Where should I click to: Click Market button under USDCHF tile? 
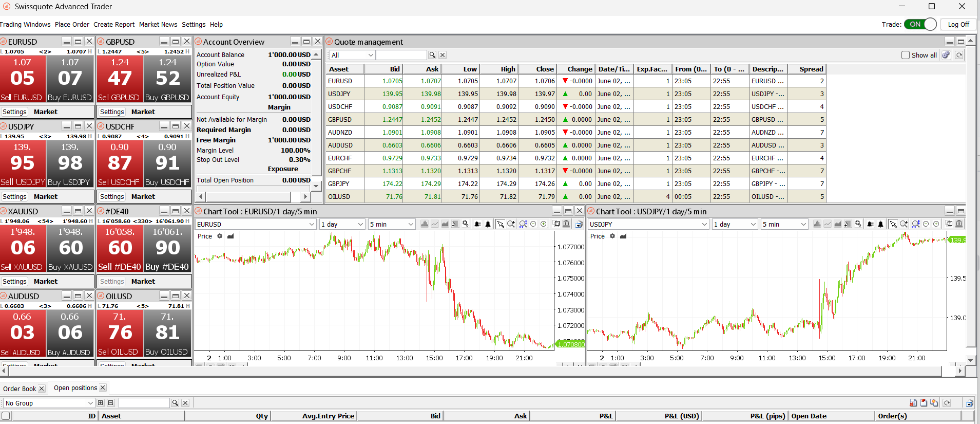tap(143, 196)
